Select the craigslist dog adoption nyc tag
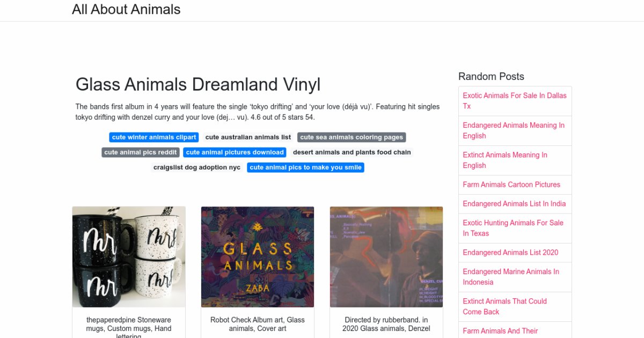The height and width of the screenshot is (338, 644). coord(197,167)
